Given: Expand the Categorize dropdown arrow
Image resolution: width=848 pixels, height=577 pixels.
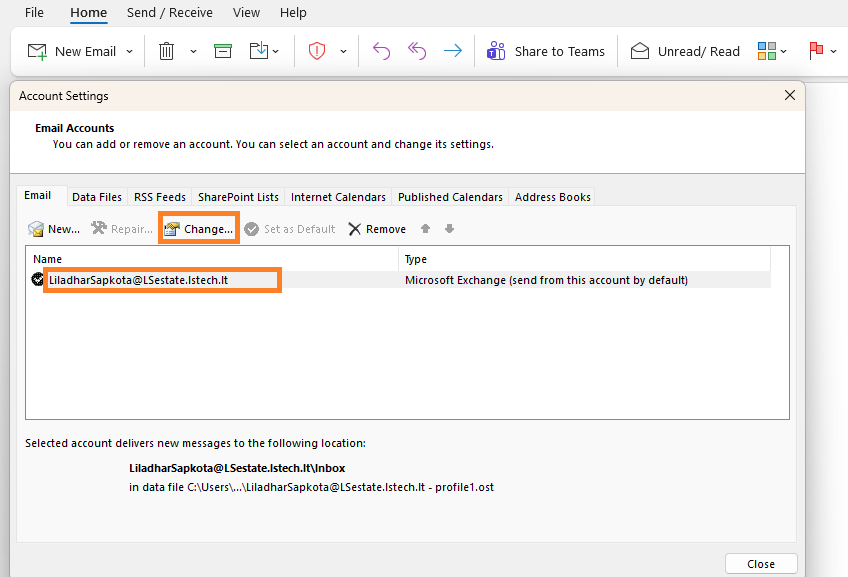Looking at the screenshot, I should pyautogui.click(x=784, y=52).
